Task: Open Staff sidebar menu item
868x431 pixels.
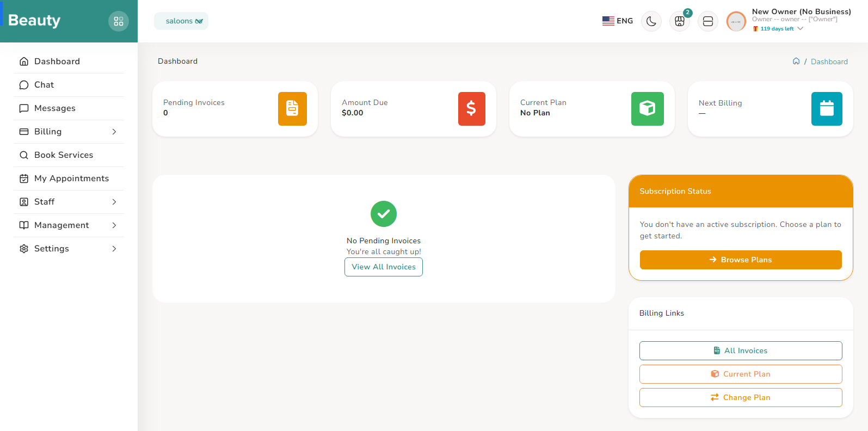Action: (x=69, y=202)
